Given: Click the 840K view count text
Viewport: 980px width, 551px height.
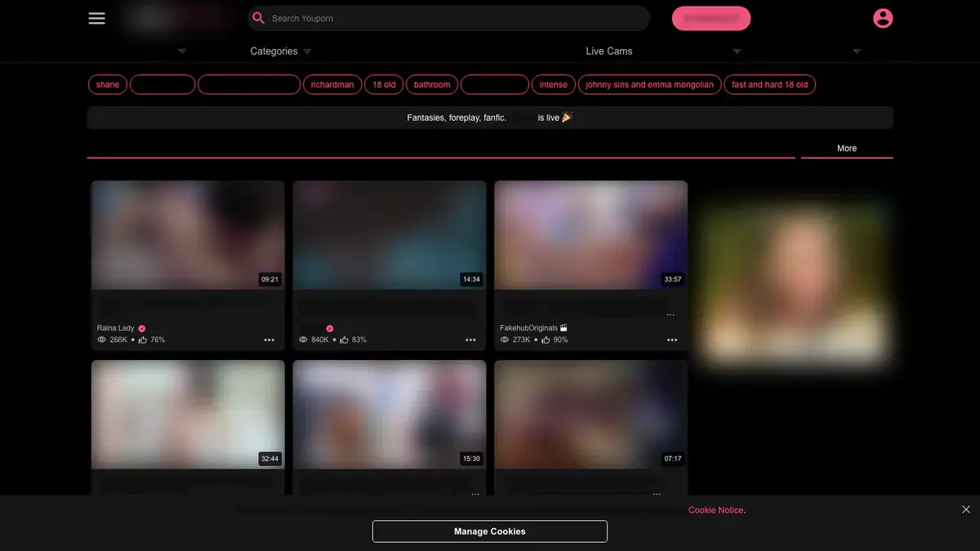Looking at the screenshot, I should click(320, 340).
